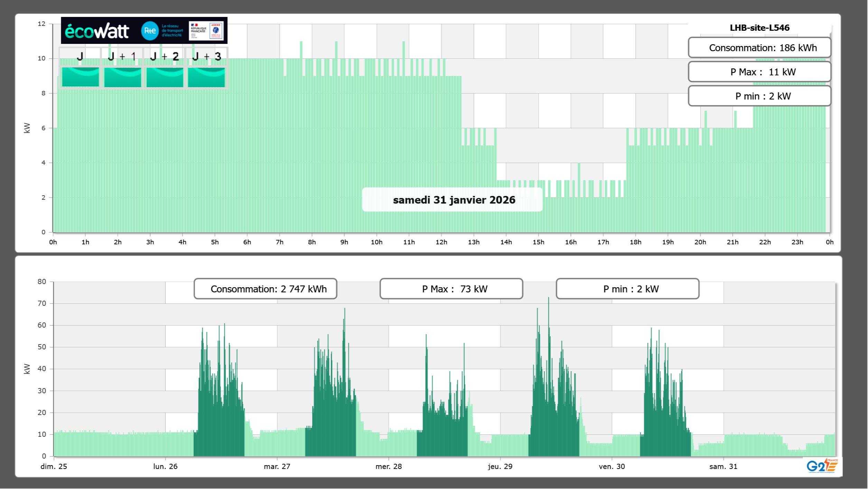Select the green J + 1 signal tile
868x489 pixels.
click(122, 77)
